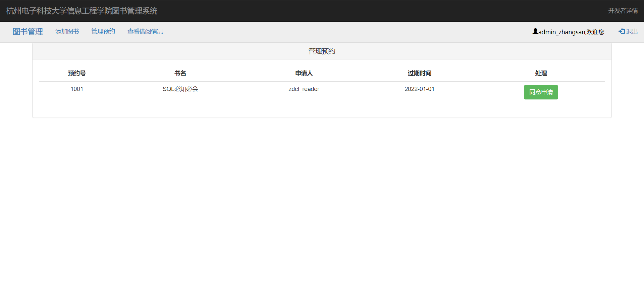This screenshot has height=303, width=644.
Task: Click the 过期时间 column header
Action: coord(419,73)
